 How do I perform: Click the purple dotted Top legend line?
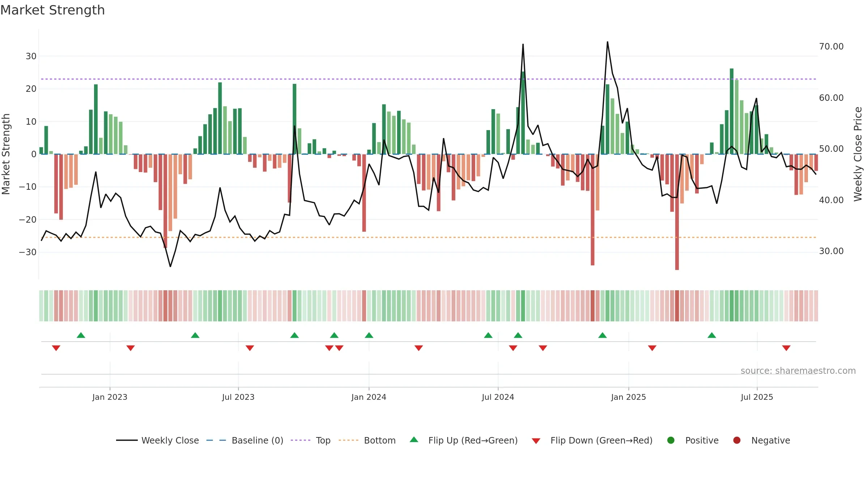pos(301,440)
